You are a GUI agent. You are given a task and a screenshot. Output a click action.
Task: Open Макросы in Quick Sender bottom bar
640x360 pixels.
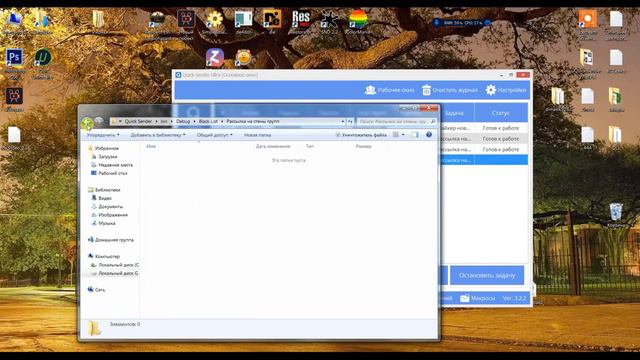[478, 298]
